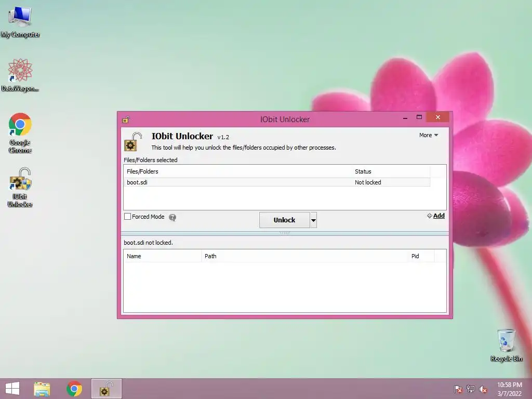532x399 pixels.
Task: Open the More dropdown menu
Action: coord(429,135)
